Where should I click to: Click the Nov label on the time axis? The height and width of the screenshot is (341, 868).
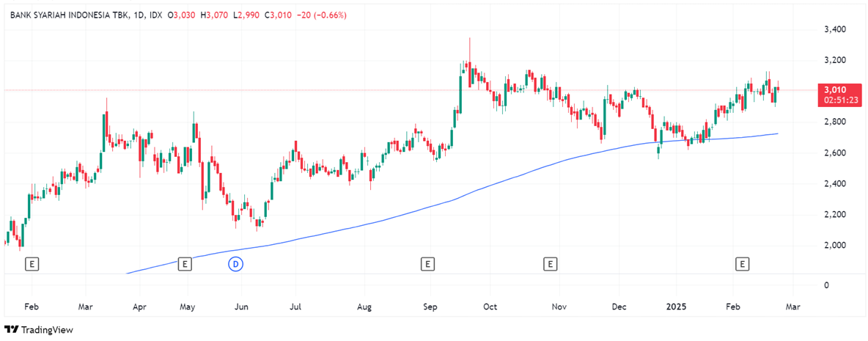click(x=559, y=306)
